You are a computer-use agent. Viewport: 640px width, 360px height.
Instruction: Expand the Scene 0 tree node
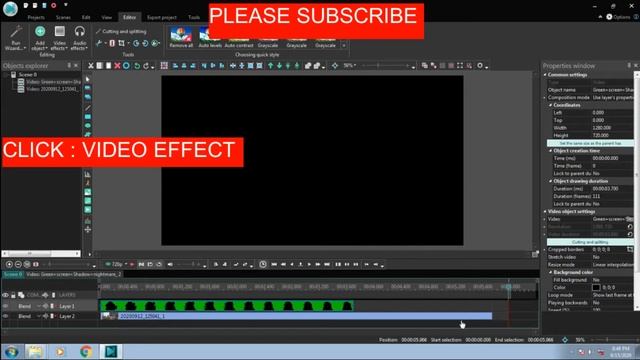pos(5,75)
